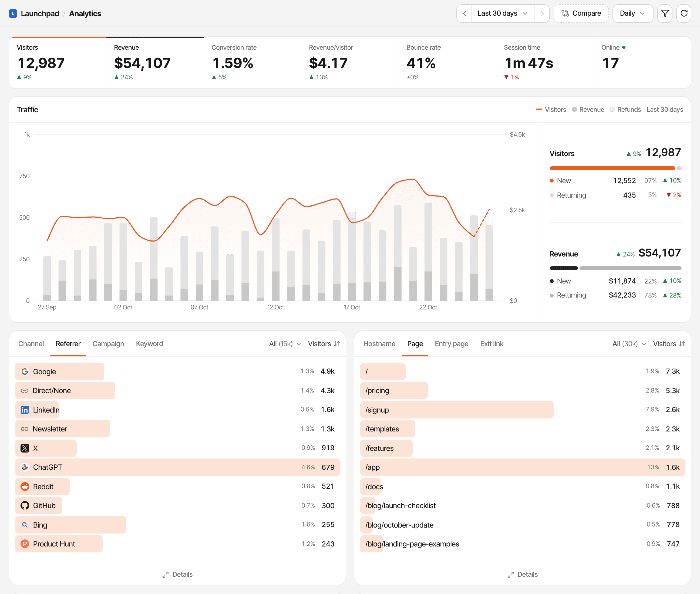
Task: Switch to the Channel tab
Action: (31, 344)
